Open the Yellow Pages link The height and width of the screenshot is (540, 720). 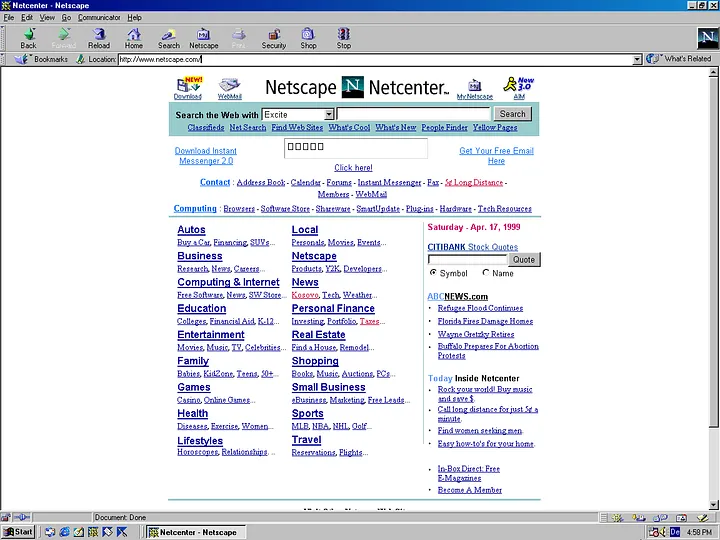(x=495, y=128)
